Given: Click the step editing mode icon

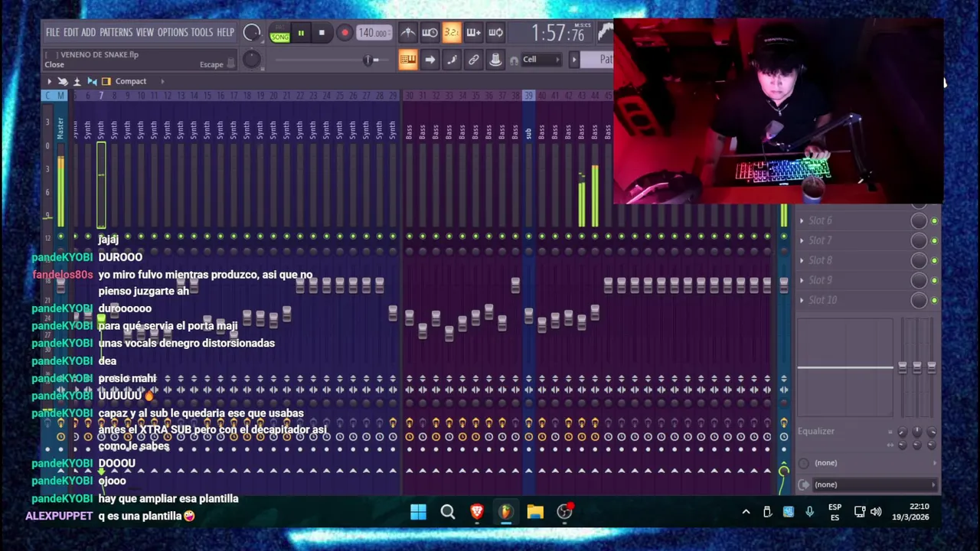Looking at the screenshot, I should click(452, 60).
